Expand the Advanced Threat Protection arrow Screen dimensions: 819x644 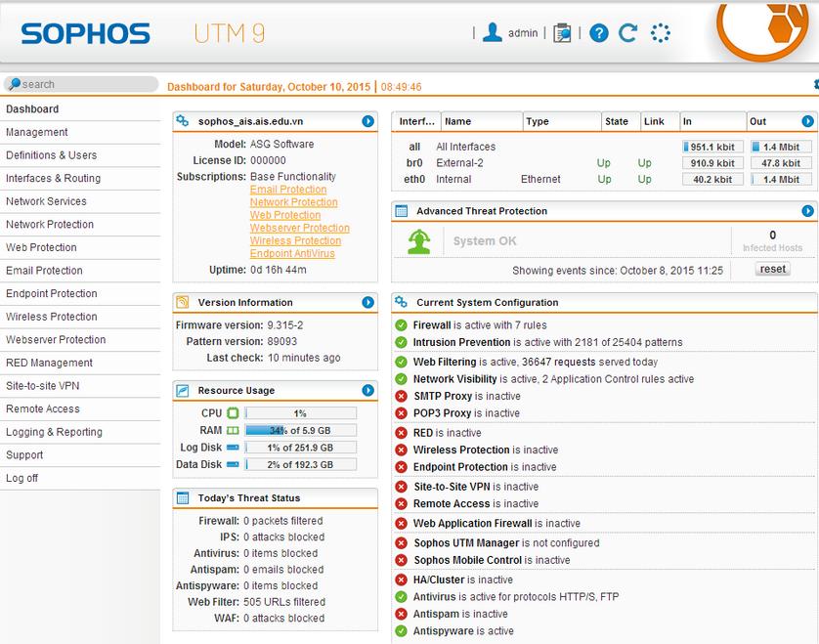[x=807, y=211]
